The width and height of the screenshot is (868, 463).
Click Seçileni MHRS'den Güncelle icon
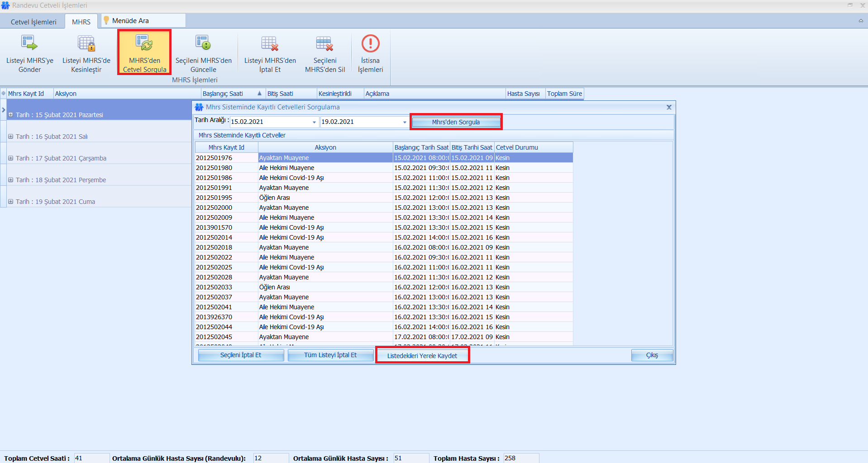click(203, 43)
